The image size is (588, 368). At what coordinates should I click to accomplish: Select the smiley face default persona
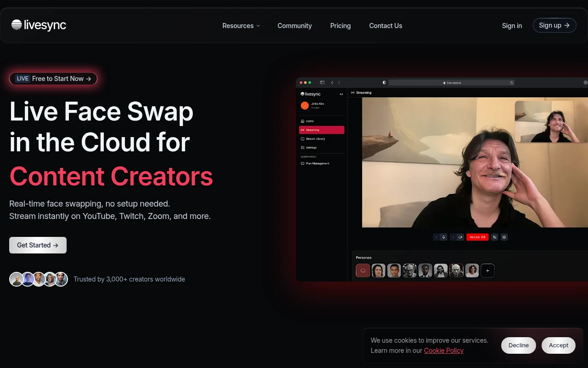[363, 270]
